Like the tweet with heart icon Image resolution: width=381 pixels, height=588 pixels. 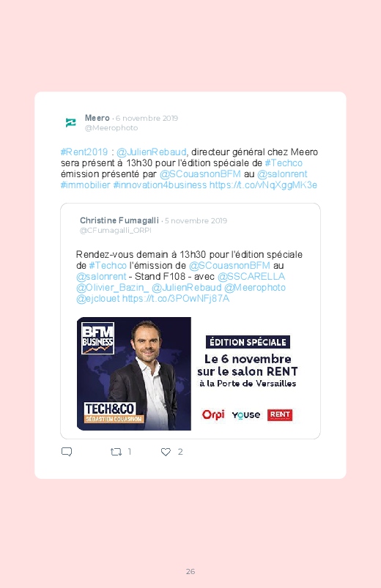(166, 452)
